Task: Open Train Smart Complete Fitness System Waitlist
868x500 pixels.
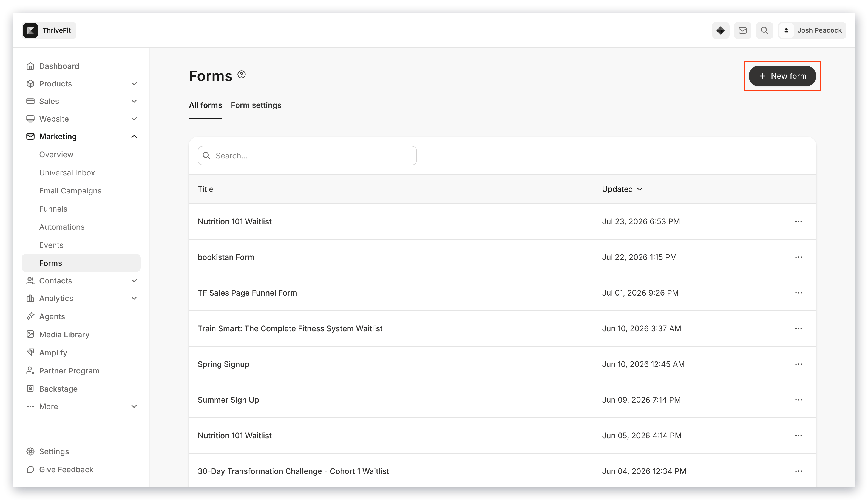Action: coord(290,329)
